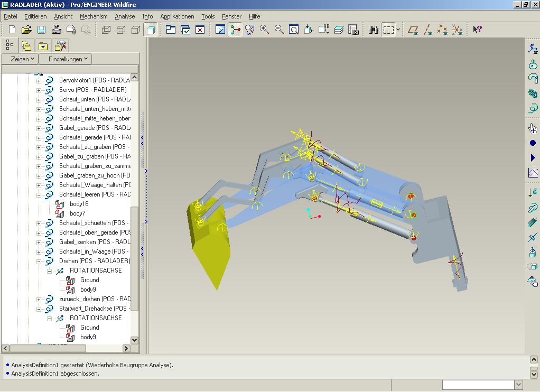Open the measurement graph icon
This screenshot has width=540, height=392.
point(533,173)
